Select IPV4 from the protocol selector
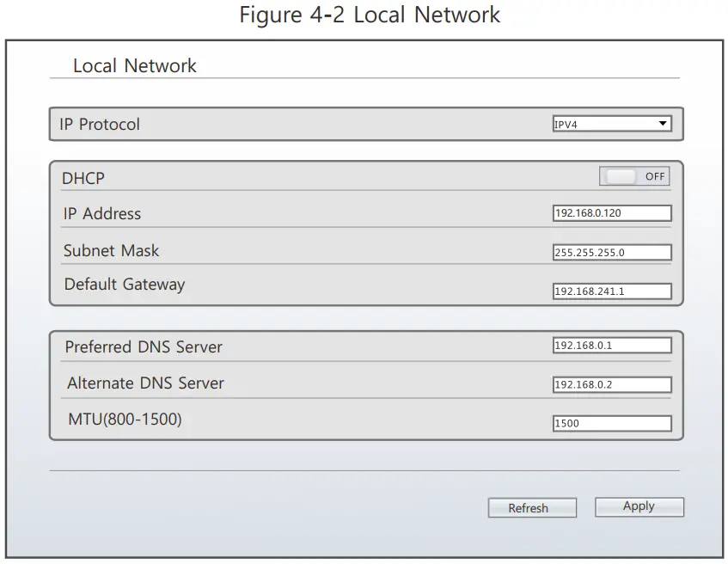 point(602,123)
